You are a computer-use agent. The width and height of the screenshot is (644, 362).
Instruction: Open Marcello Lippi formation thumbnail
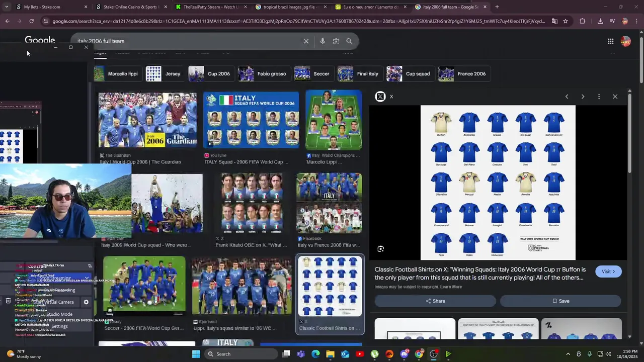[x=334, y=120]
